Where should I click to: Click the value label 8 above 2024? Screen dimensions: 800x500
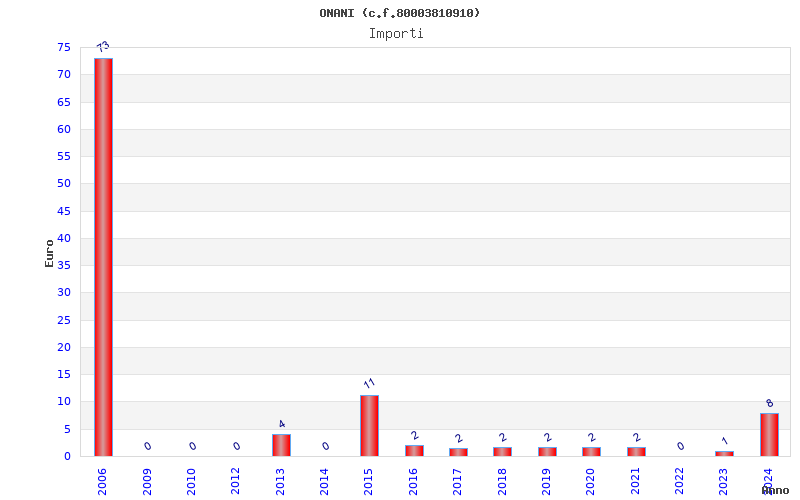pyautogui.click(x=769, y=404)
